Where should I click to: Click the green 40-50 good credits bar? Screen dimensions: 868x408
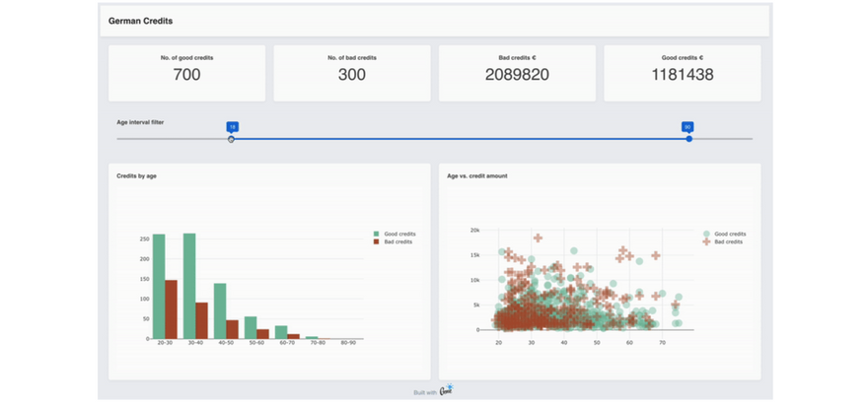(x=220, y=310)
